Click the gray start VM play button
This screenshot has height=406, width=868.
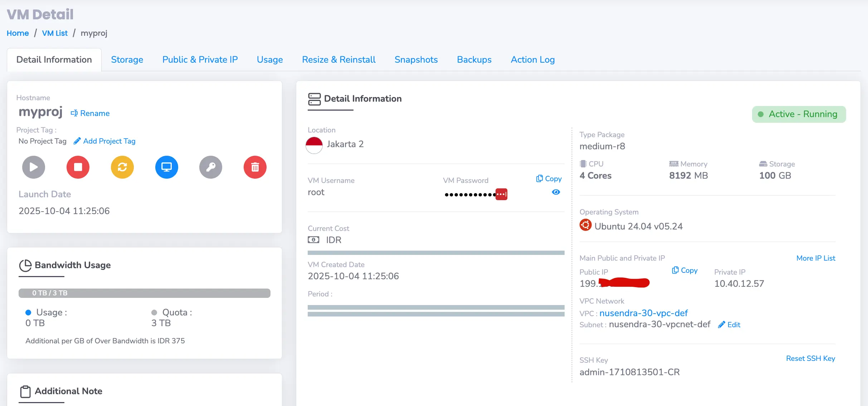(34, 167)
